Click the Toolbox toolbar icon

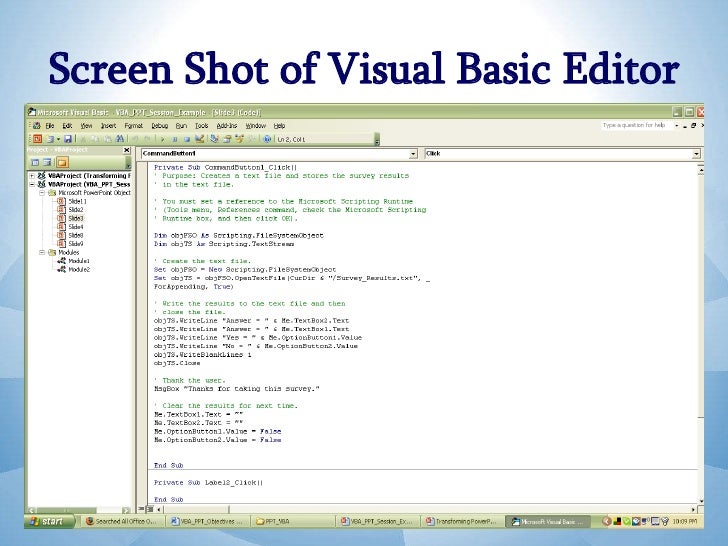[x=252, y=139]
